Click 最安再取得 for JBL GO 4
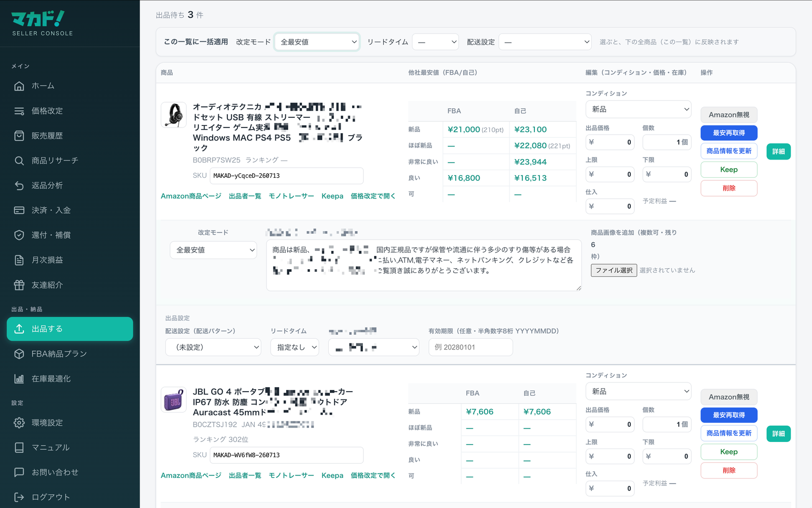This screenshot has height=508, width=812. (x=729, y=415)
